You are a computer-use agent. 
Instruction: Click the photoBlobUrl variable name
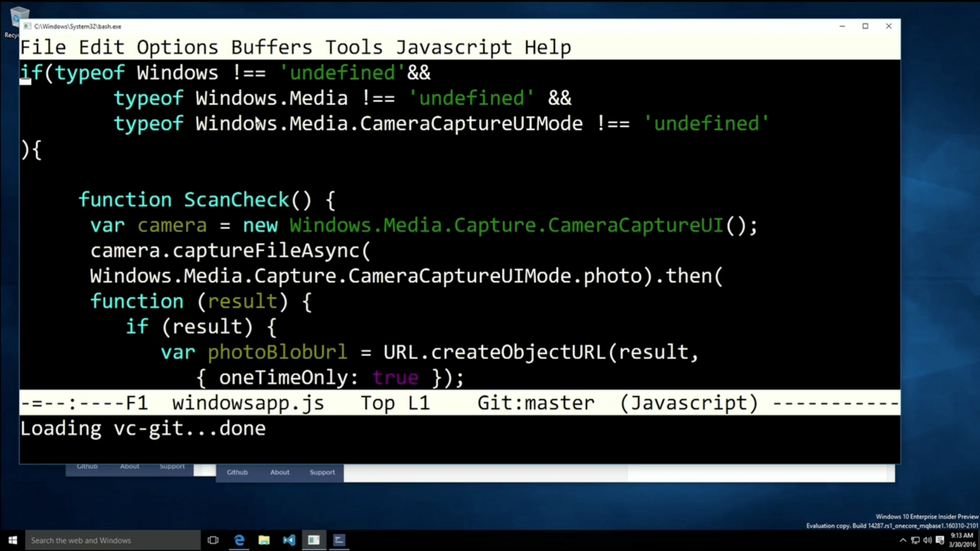coord(277,352)
